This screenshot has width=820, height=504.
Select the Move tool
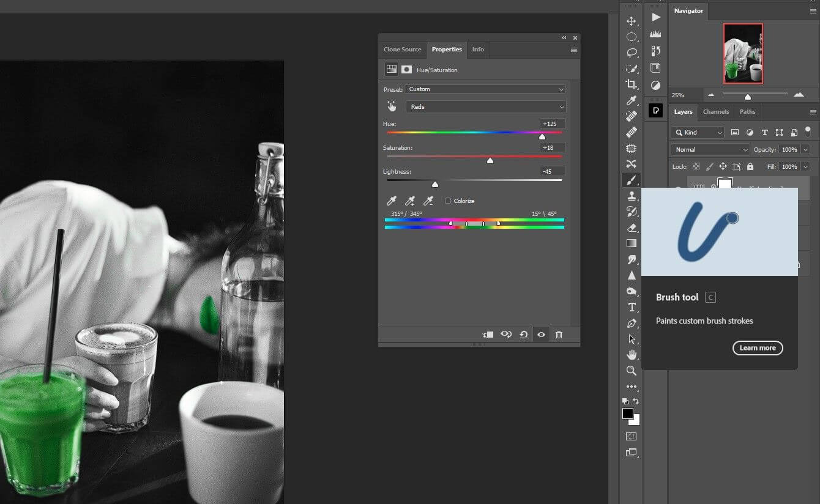(632, 20)
